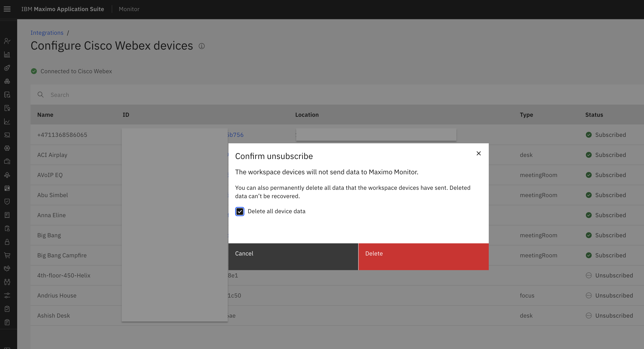Open the settings sliders icon in sidebar
The image size is (644, 349).
point(7,295)
